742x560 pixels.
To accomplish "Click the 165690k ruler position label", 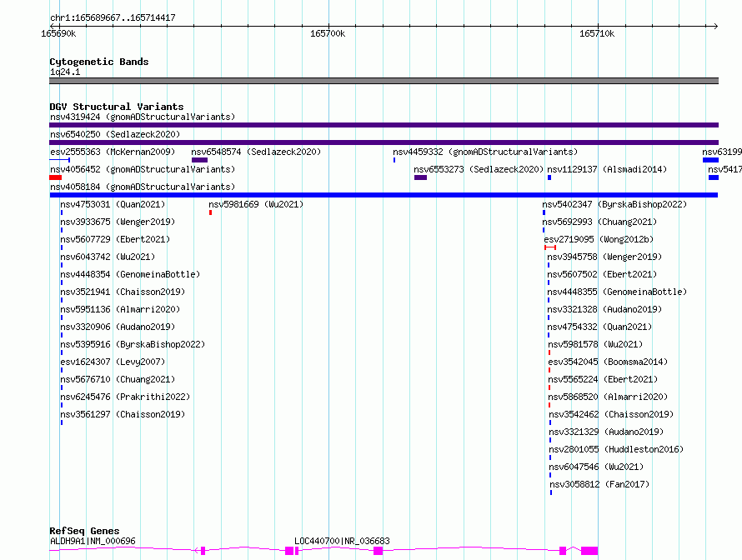I will pyautogui.click(x=58, y=33).
